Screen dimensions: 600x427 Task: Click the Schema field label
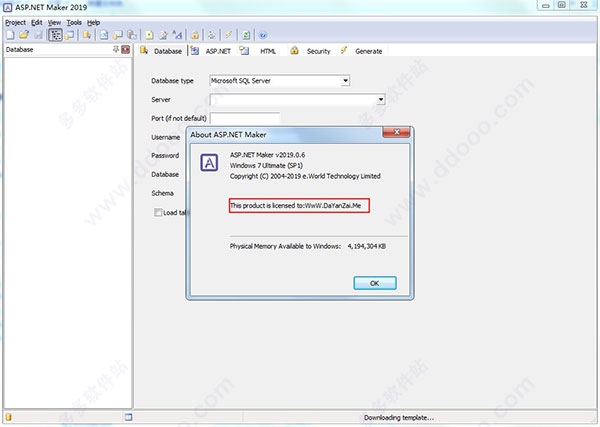click(163, 193)
